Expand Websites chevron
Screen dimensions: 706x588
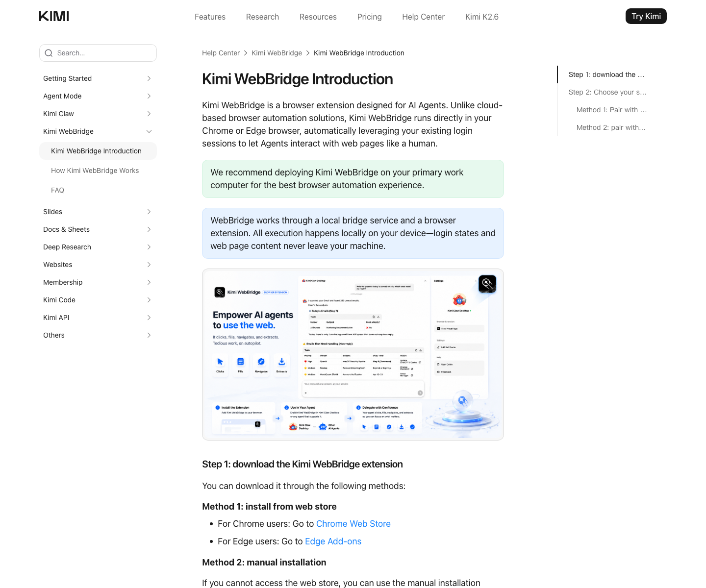coord(149,265)
